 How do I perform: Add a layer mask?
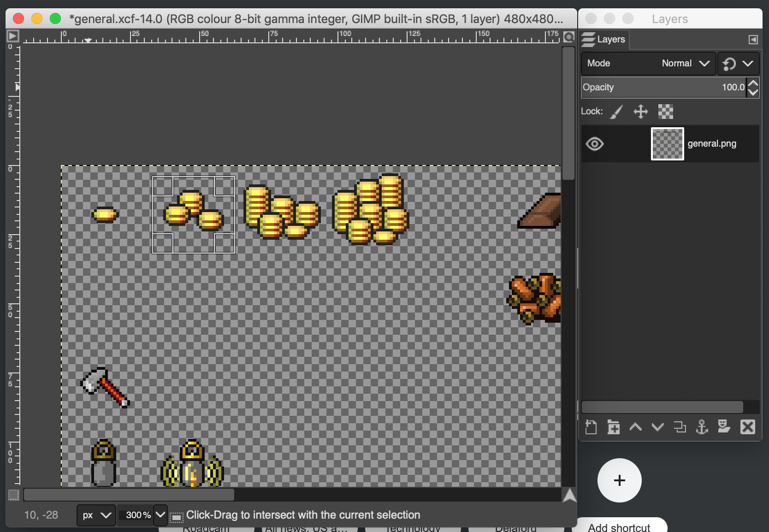(724, 427)
